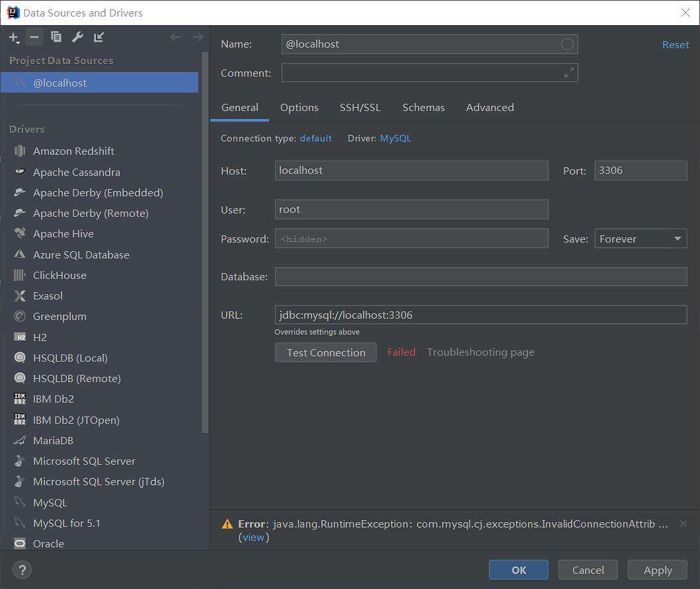
Task: Click the Apply button
Action: (657, 570)
